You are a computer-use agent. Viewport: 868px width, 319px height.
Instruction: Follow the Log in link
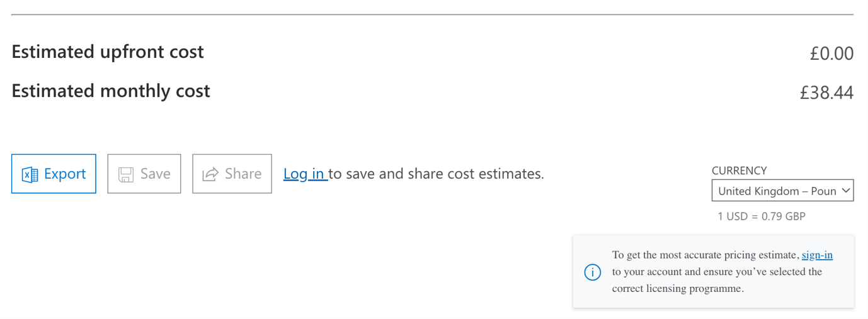click(304, 174)
